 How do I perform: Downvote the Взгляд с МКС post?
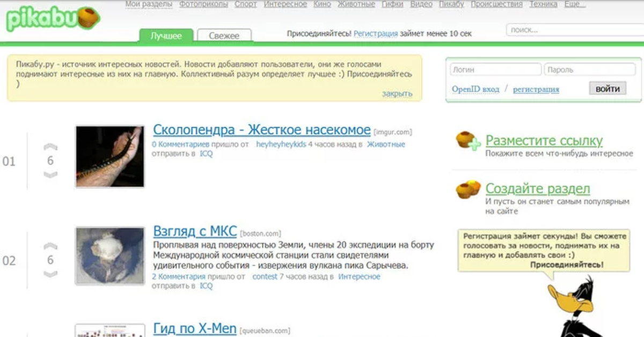50,274
